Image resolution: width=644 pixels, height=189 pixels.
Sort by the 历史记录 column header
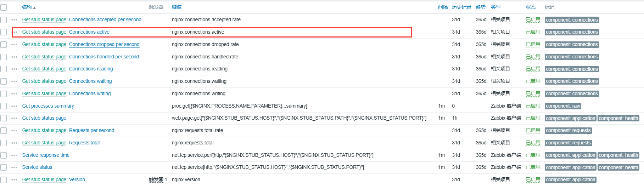461,7
